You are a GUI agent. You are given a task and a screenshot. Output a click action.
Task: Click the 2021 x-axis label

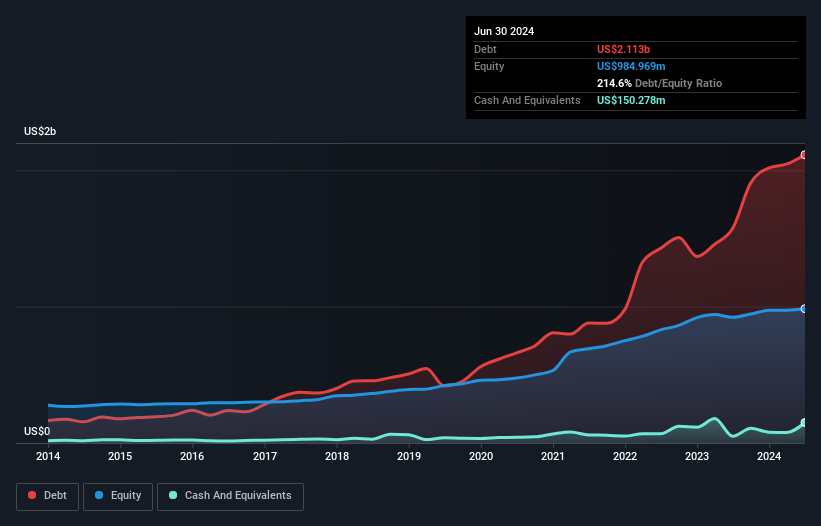coord(553,456)
